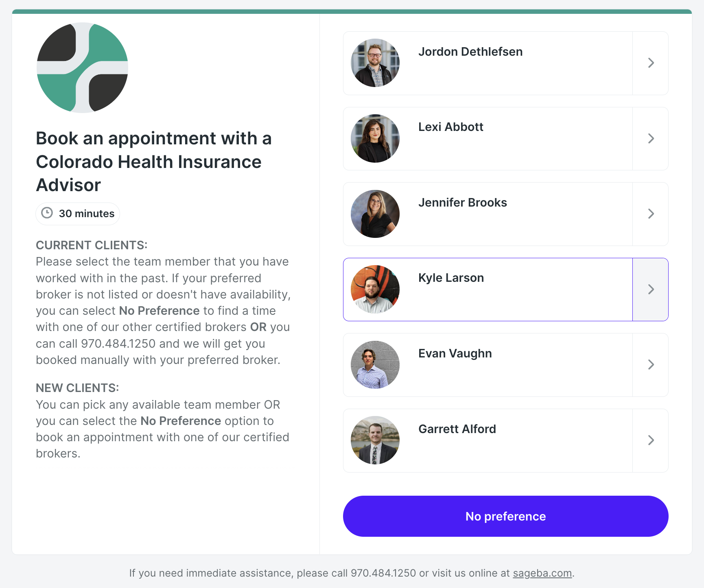Expand Jennifer Brooks's booking options

(x=651, y=213)
